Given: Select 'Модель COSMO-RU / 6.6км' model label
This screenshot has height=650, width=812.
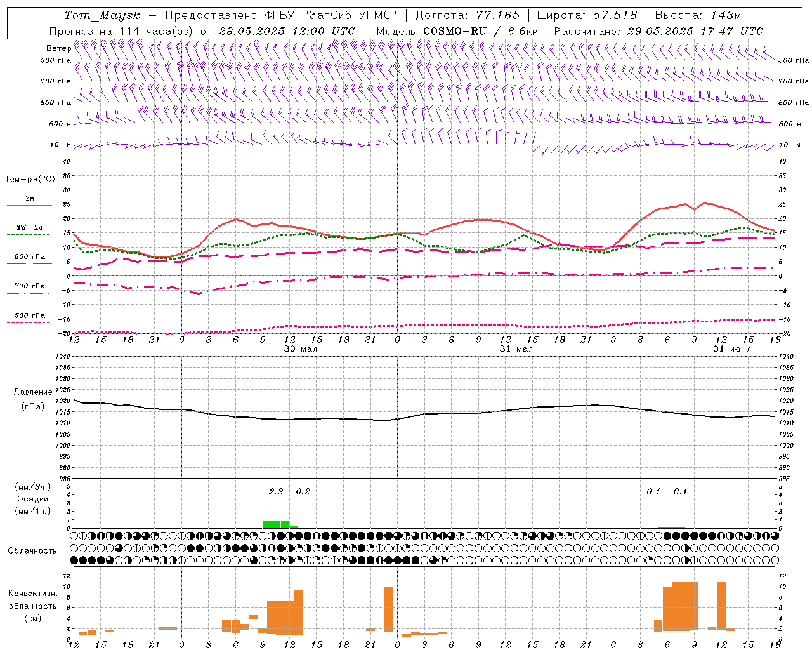Looking at the screenshot, I should point(457,31).
